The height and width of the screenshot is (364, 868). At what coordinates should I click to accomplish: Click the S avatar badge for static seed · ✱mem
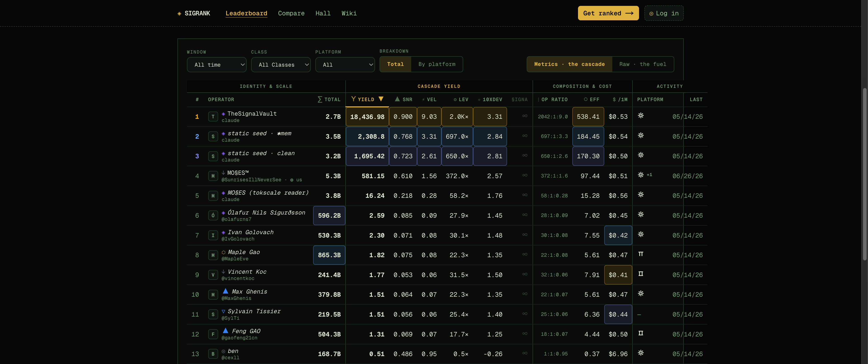(x=213, y=136)
